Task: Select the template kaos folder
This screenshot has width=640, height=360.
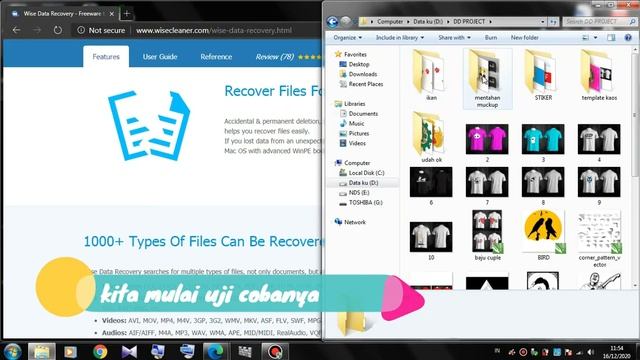Action: (599, 76)
